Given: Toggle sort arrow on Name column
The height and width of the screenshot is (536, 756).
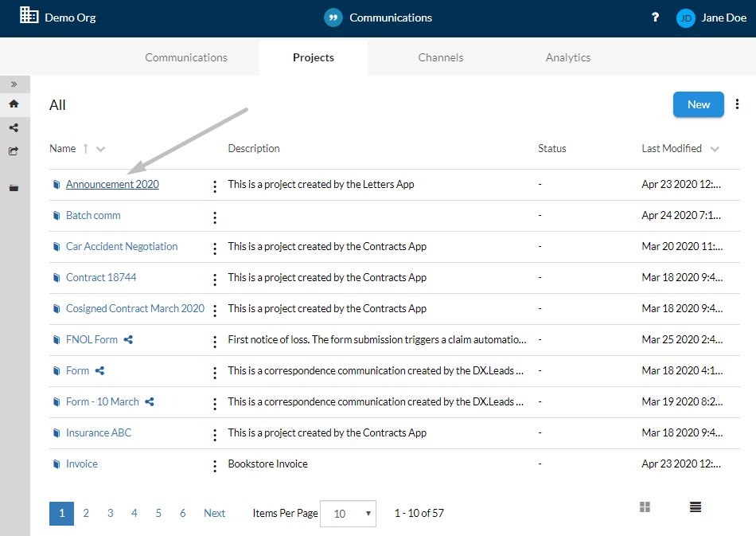Looking at the screenshot, I should 85,149.
